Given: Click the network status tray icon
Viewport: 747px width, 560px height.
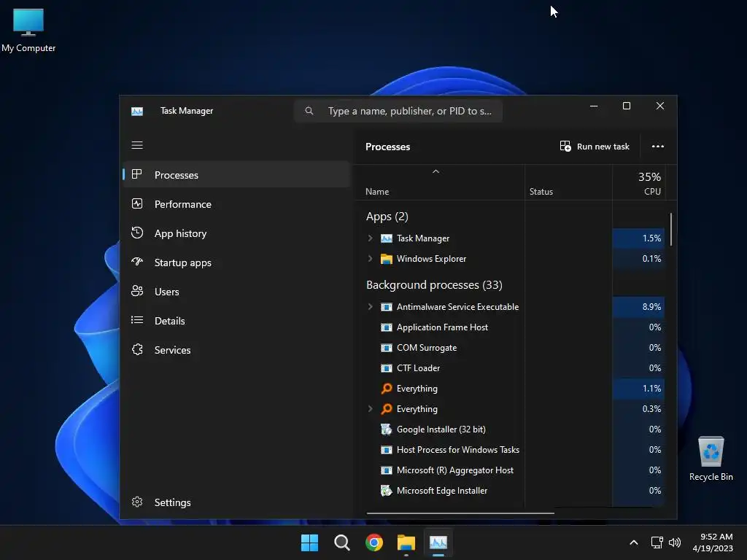Looking at the screenshot, I should coord(657,542).
